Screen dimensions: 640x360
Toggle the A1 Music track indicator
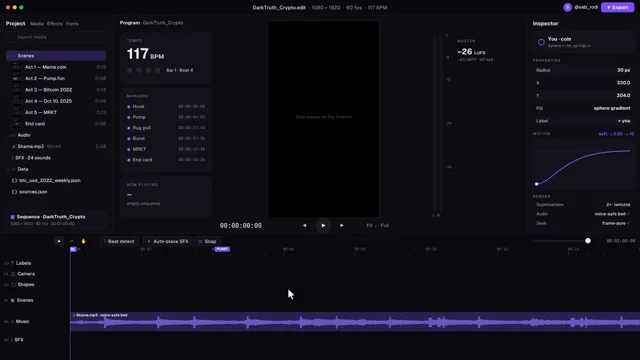point(6,322)
